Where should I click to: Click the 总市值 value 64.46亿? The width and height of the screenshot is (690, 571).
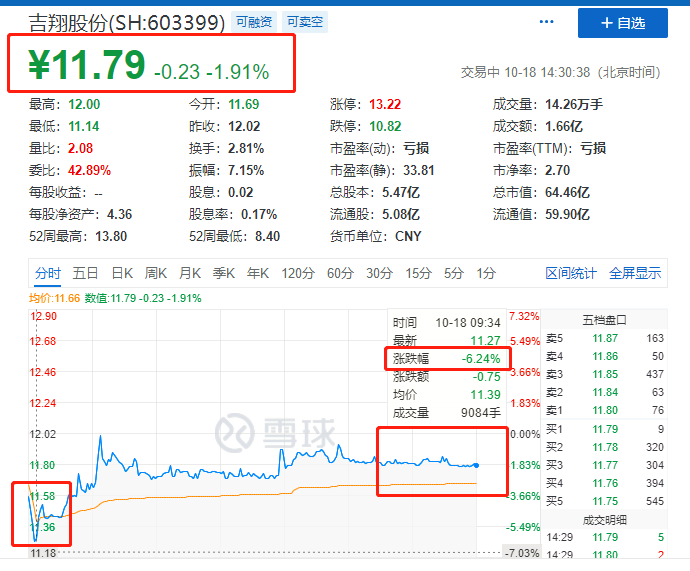[x=567, y=192]
